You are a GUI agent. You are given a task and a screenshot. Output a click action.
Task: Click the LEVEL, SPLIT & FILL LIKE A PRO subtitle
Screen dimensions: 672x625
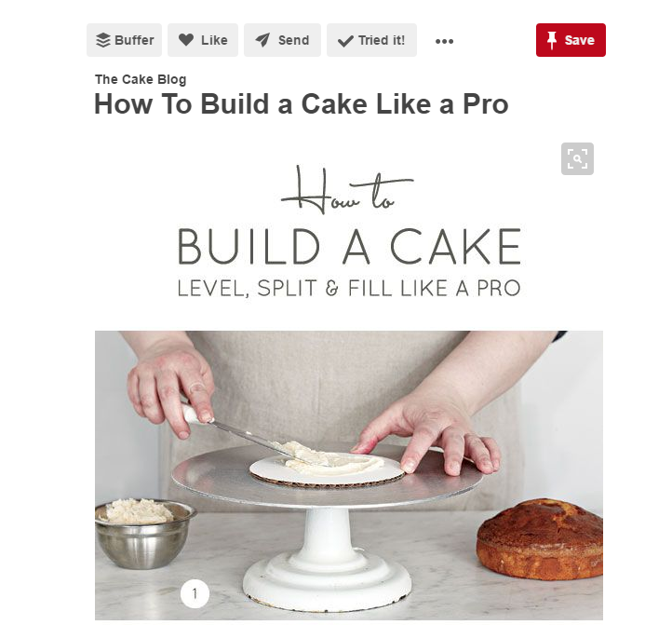349,288
